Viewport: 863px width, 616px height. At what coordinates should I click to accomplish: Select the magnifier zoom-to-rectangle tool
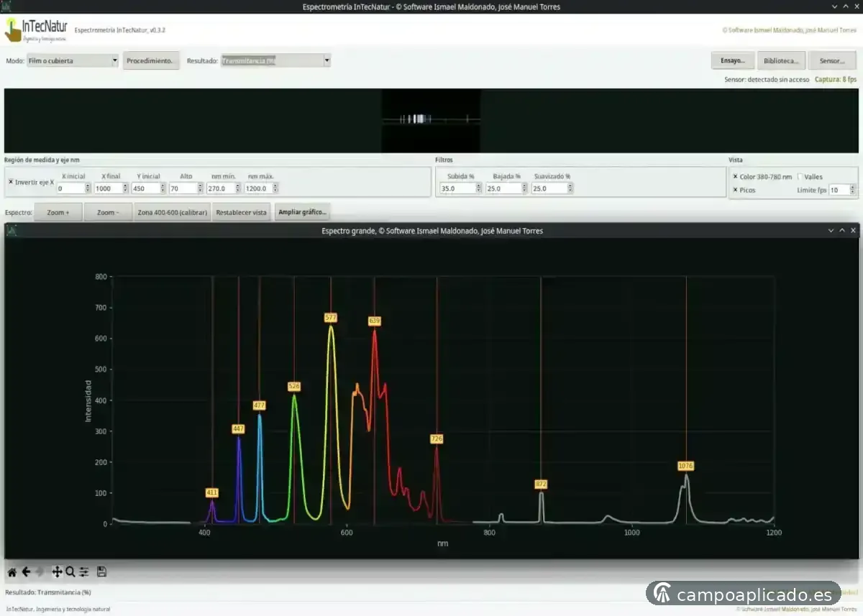click(70, 572)
